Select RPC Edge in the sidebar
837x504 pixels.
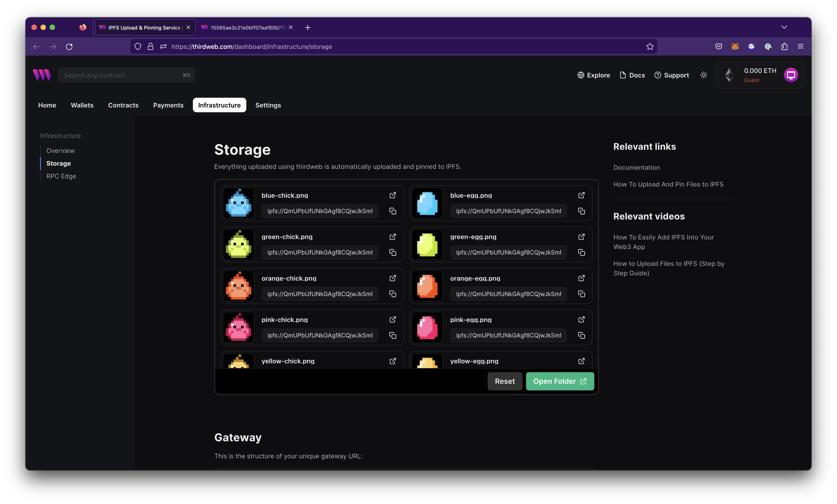tap(61, 176)
